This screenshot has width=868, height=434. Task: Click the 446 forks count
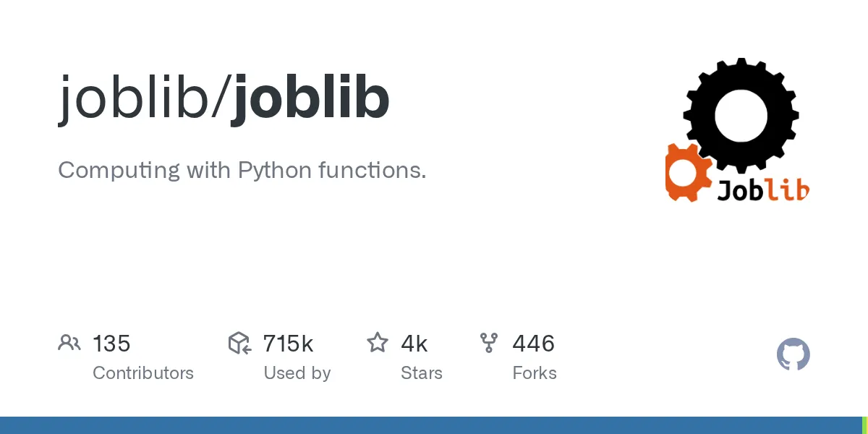(x=533, y=344)
